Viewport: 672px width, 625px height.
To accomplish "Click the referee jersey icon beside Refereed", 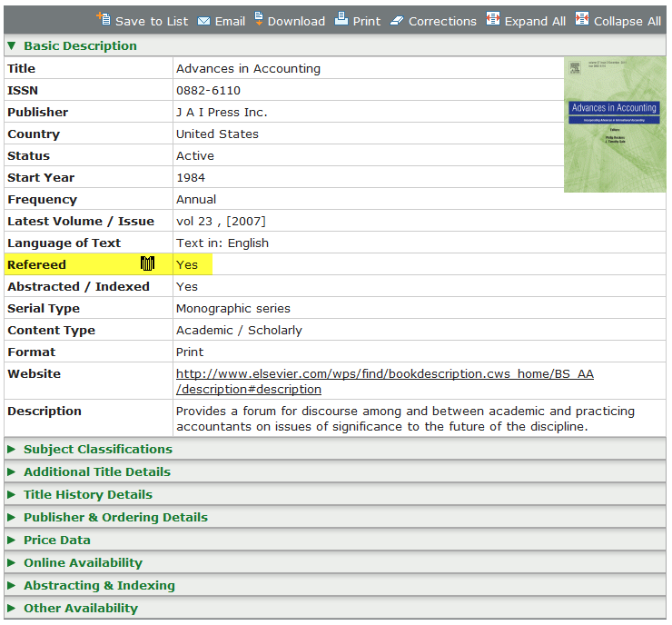I will [148, 264].
